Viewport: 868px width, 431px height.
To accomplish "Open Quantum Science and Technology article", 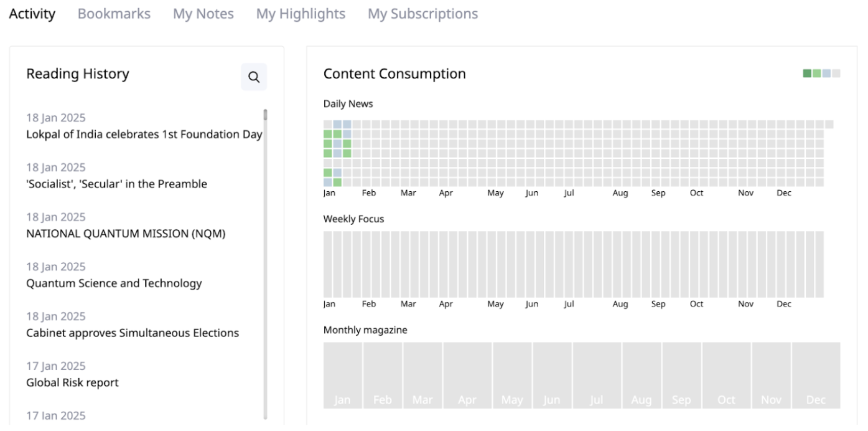I will [114, 283].
